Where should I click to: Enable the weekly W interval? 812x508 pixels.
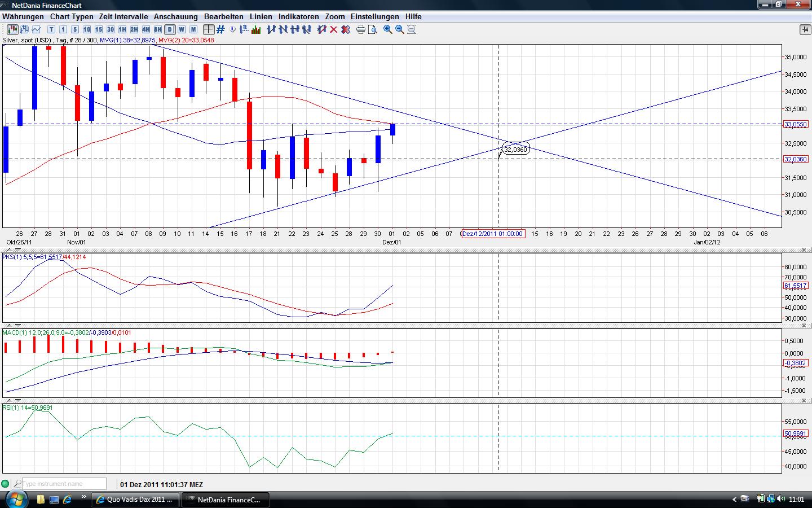pyautogui.click(x=182, y=29)
